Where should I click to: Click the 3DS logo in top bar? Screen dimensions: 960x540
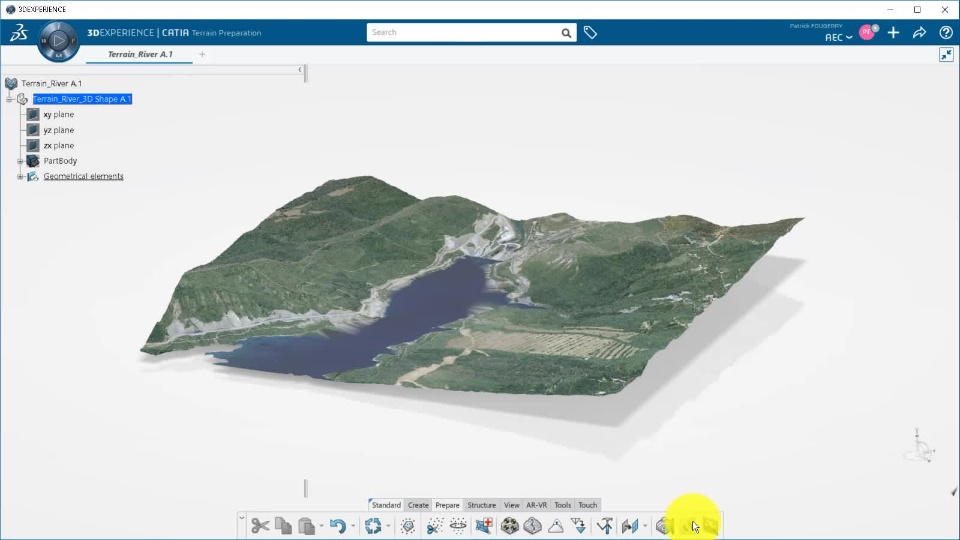[x=18, y=32]
